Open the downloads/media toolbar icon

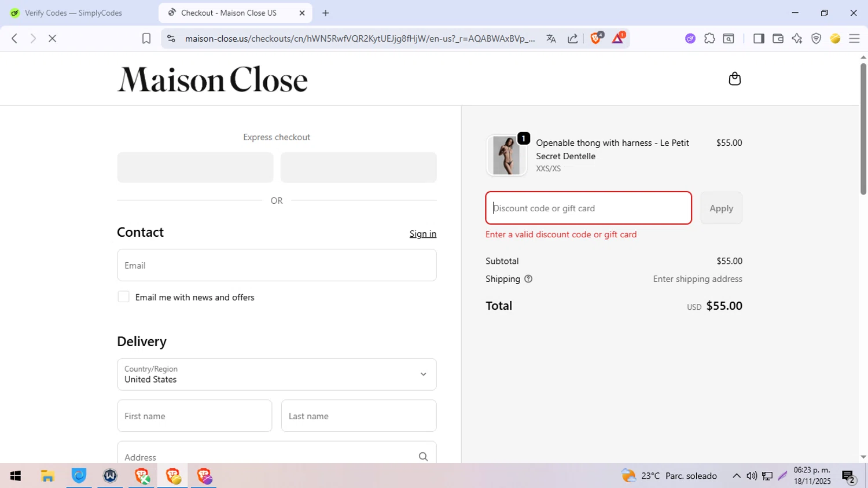tap(729, 38)
